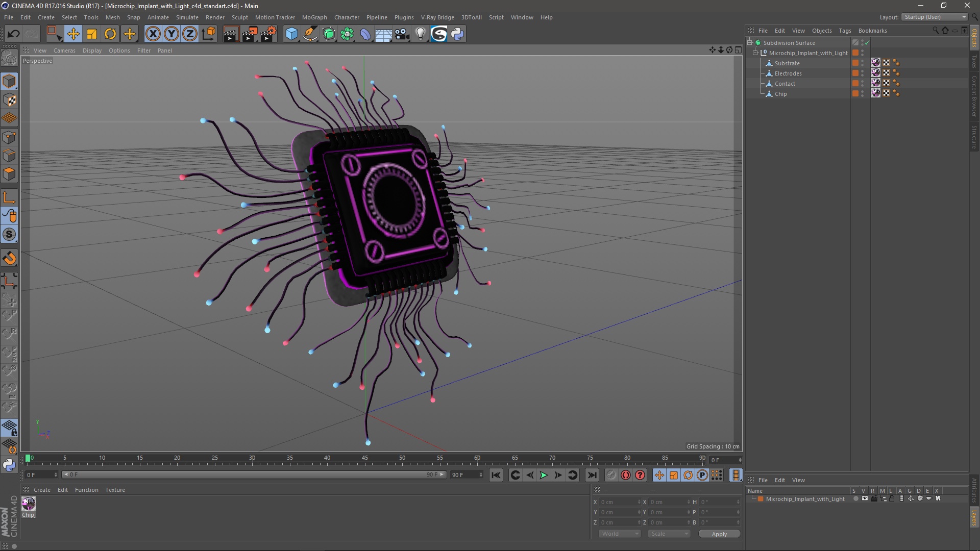Click Electrodes layer color swatch

(x=855, y=73)
